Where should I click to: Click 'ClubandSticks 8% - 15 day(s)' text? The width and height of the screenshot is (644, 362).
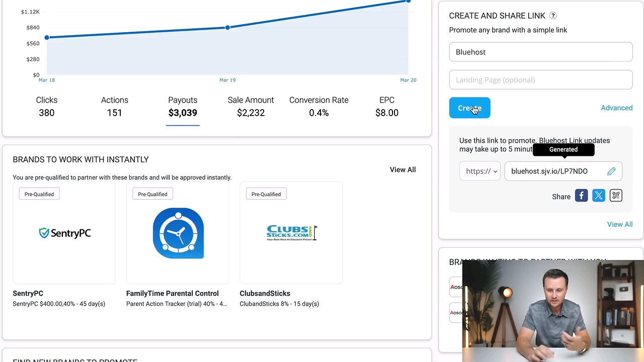click(279, 304)
